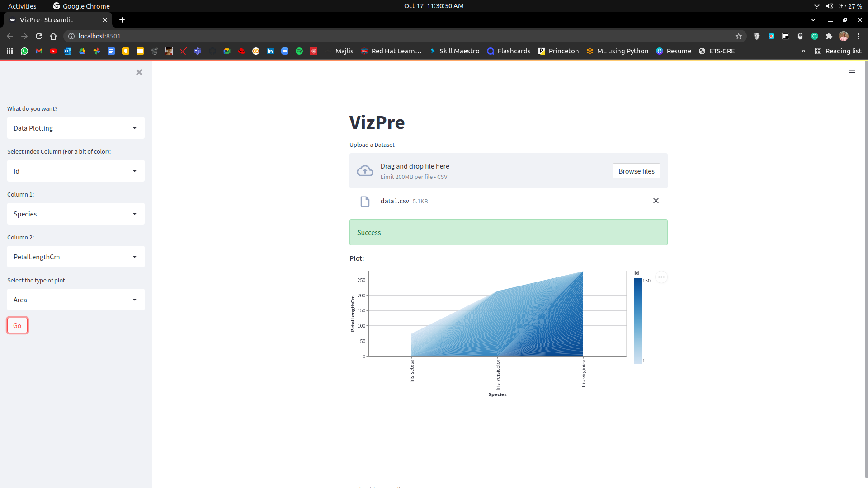Change plot type from Area dropdown
The image size is (868, 488).
[x=76, y=300]
